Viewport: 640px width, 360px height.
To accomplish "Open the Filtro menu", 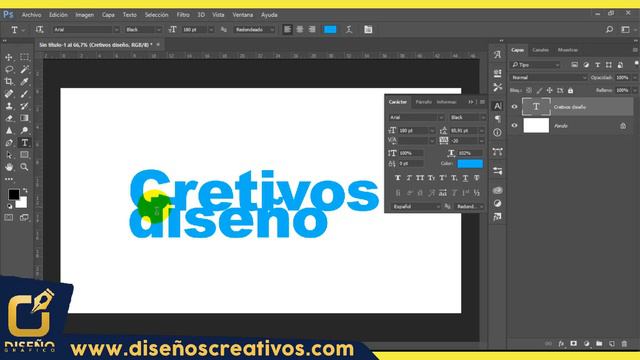I will coord(183,15).
